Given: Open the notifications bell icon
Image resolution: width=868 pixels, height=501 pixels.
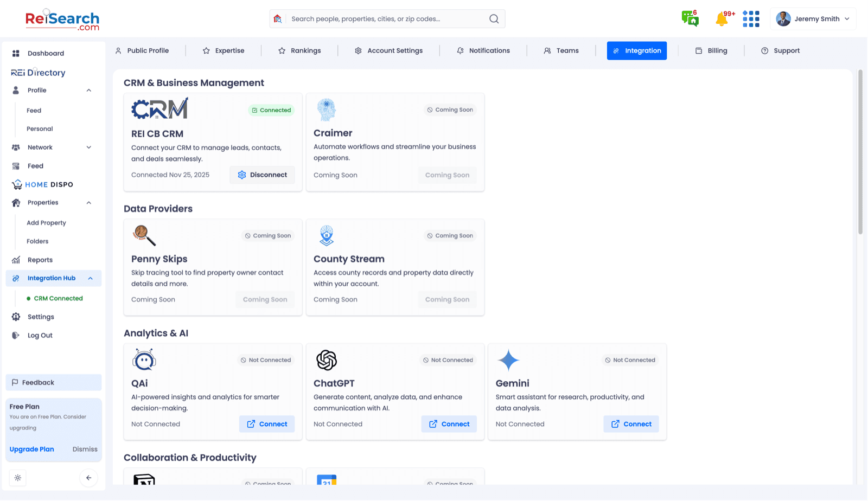Looking at the screenshot, I should 722,19.
